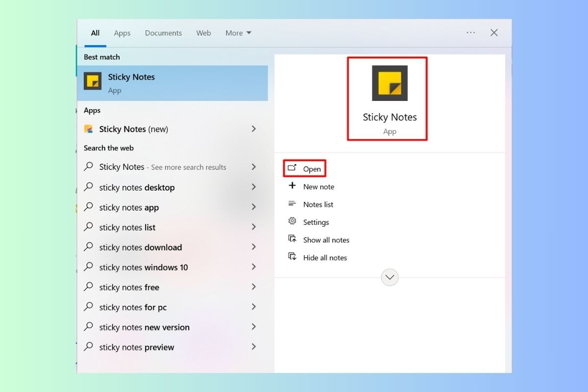This screenshot has width=588, height=392.
Task: Click 'sticky notes download' suggestion text
Action: coord(140,247)
